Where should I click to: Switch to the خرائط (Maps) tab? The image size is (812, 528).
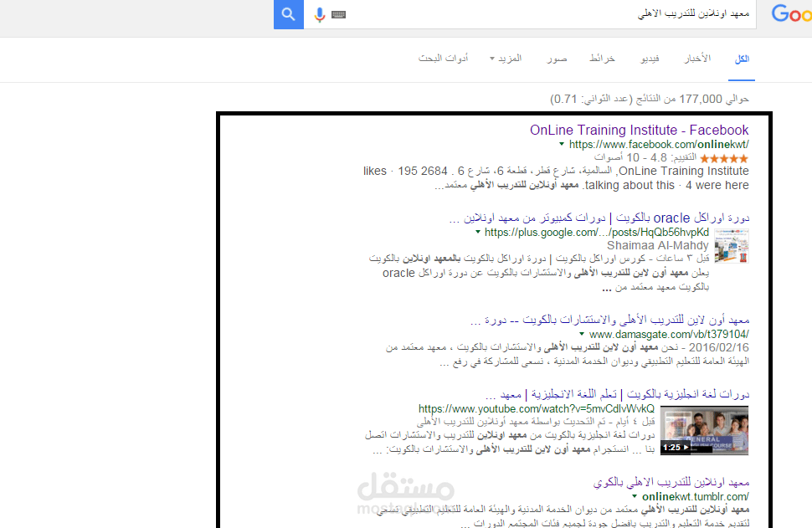(602, 59)
